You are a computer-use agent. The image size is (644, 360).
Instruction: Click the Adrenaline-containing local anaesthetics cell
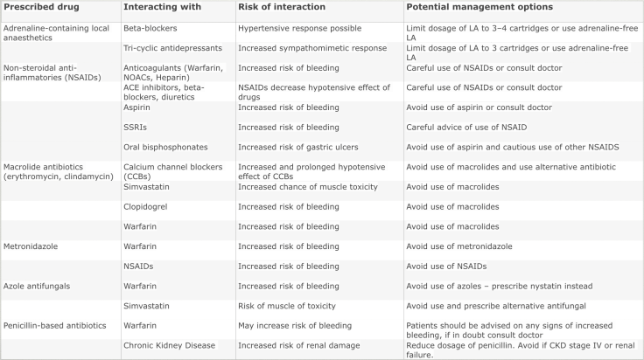56,31
